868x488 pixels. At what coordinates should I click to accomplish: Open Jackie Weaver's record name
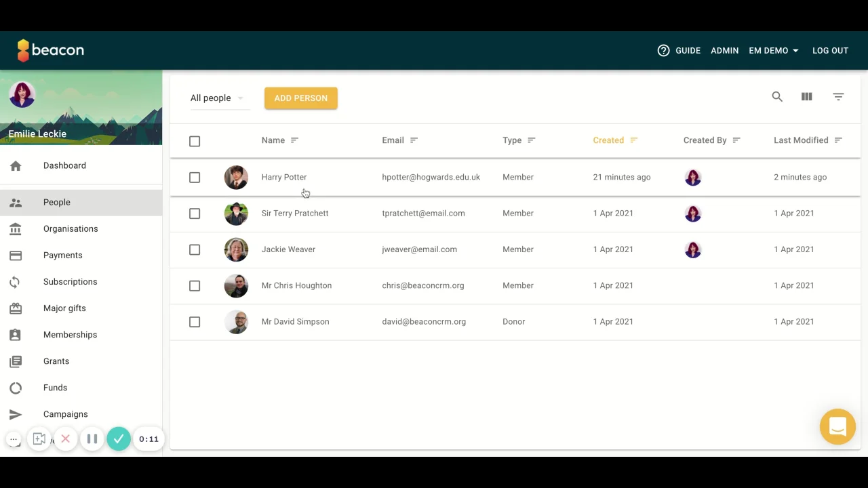point(288,249)
